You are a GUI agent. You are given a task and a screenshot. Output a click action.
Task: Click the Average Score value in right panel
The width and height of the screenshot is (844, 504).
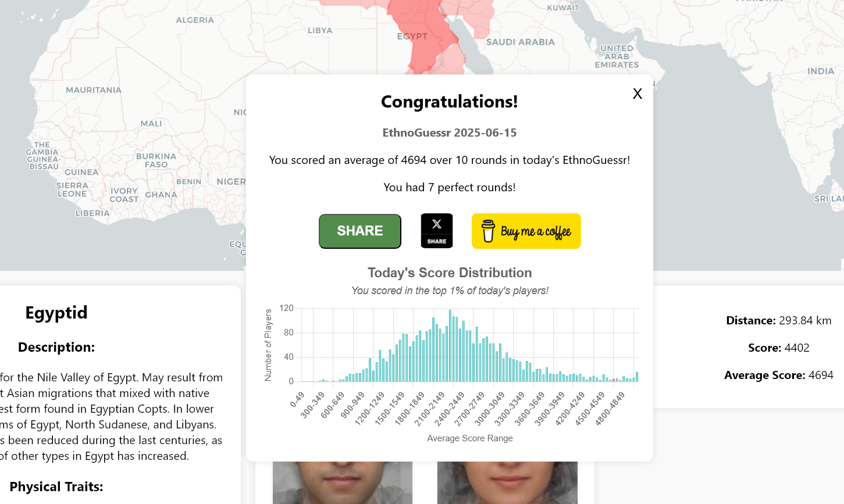tap(821, 375)
